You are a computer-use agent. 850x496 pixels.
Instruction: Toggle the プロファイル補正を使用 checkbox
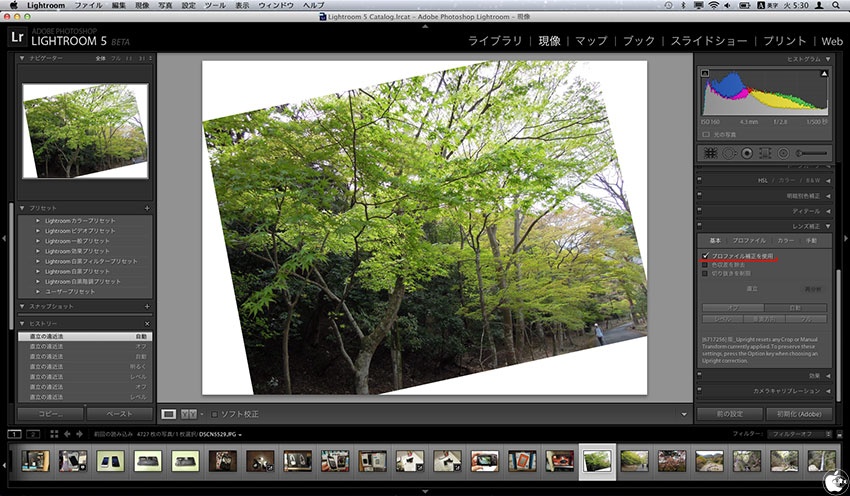pyautogui.click(x=705, y=256)
